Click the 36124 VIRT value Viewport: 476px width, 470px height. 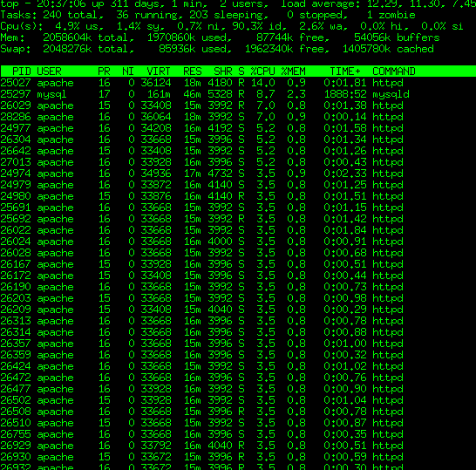156,83
